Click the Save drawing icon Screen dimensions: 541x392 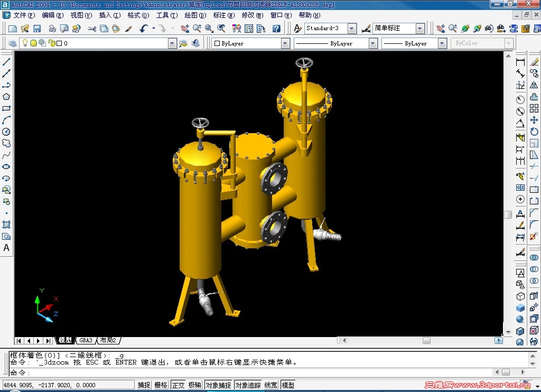(x=37, y=29)
